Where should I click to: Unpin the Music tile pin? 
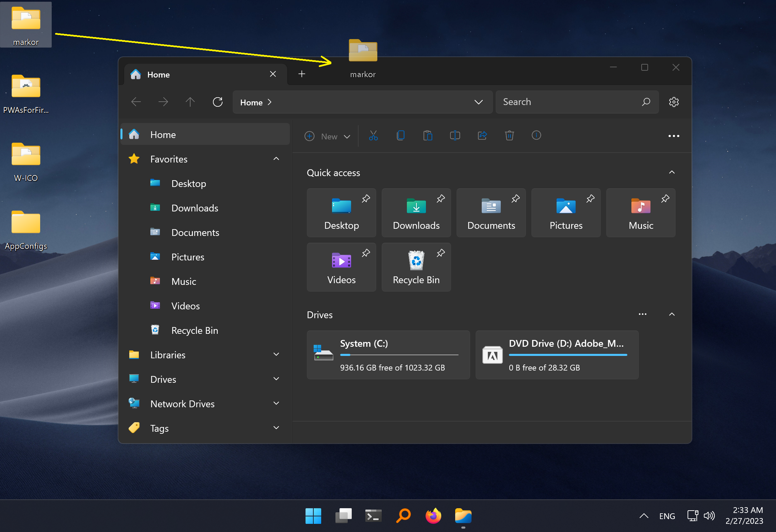[x=665, y=198]
